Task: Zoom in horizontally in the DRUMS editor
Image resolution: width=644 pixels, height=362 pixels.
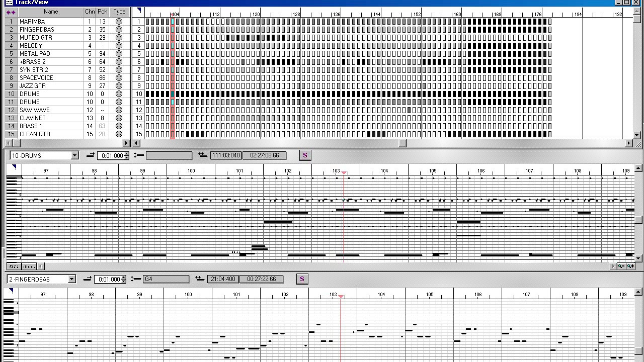Action: click(x=630, y=266)
